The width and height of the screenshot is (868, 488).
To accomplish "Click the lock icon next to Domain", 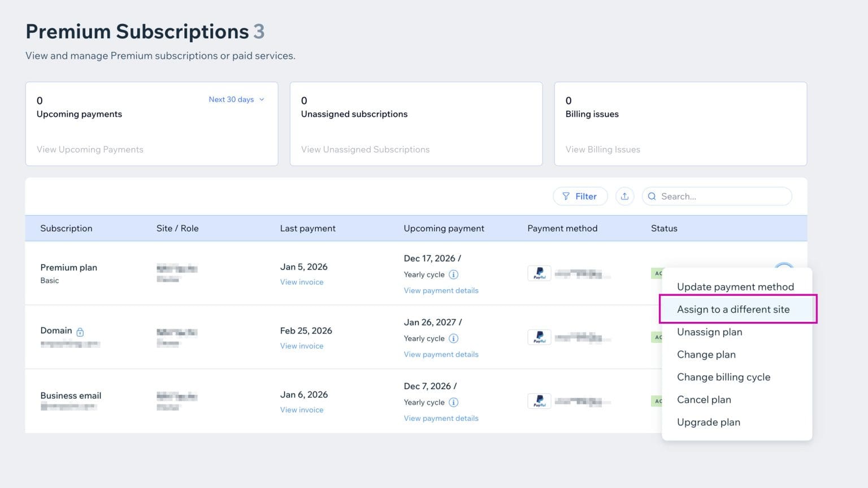I will pyautogui.click(x=80, y=332).
